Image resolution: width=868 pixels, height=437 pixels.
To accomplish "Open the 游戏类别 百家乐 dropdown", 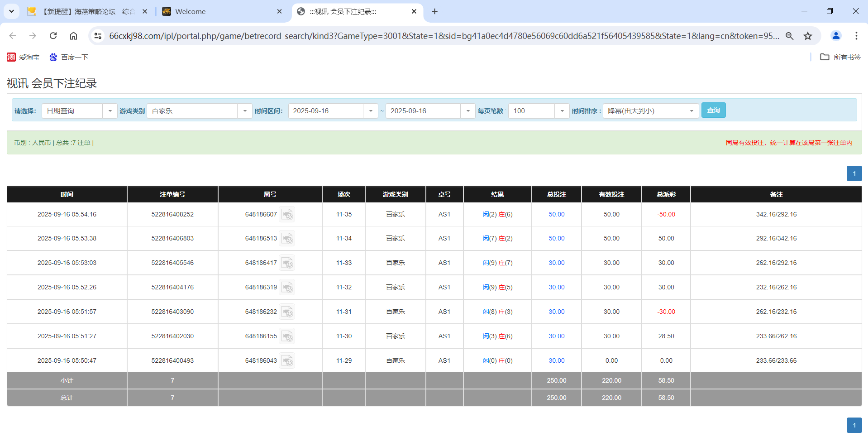I will point(245,110).
